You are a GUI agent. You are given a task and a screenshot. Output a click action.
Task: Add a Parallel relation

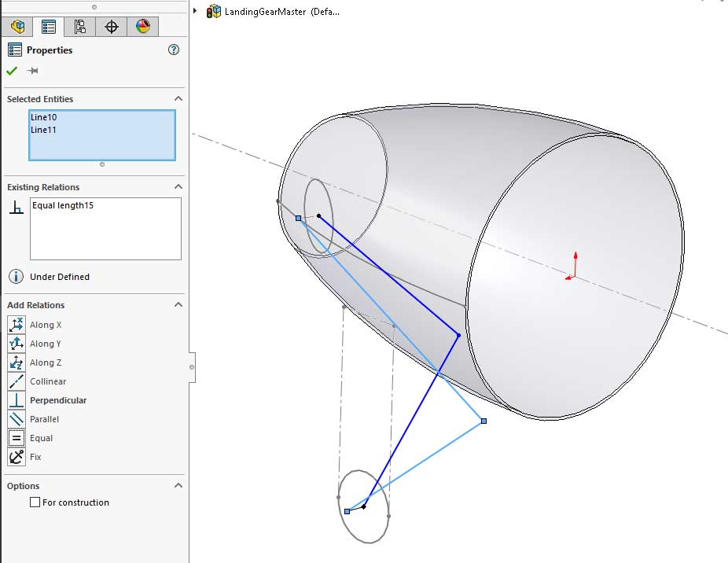pos(17,419)
